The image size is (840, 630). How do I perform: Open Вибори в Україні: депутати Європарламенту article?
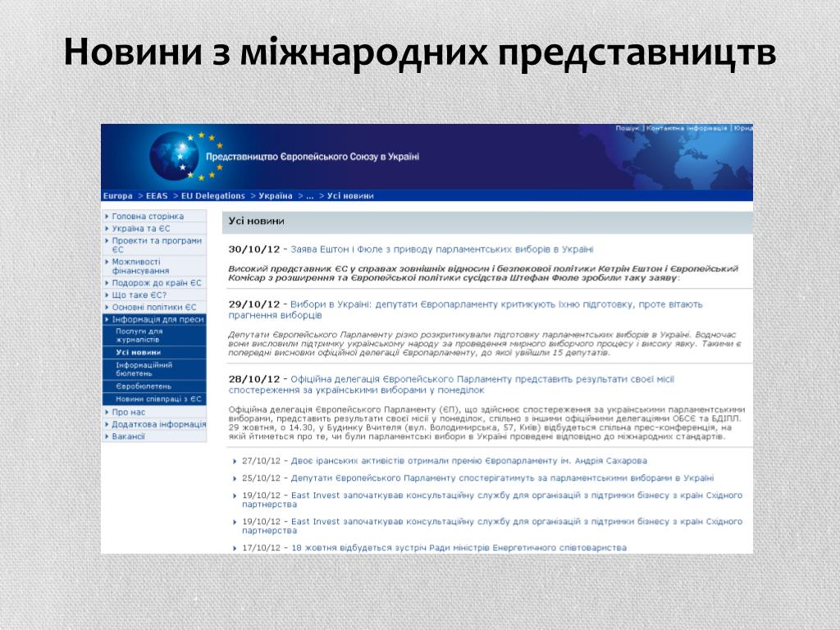coord(466,309)
